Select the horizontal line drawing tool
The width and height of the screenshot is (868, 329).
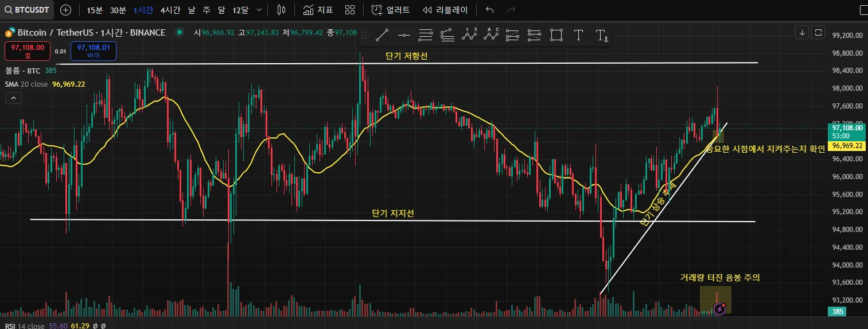click(x=404, y=36)
